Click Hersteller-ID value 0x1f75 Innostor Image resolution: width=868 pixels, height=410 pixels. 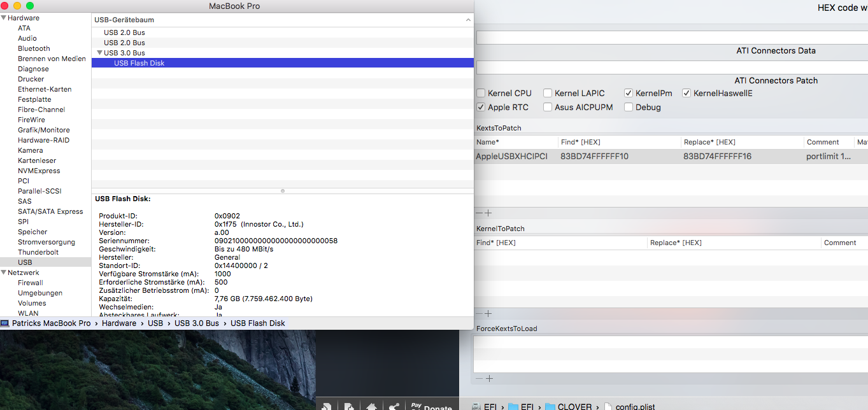[x=259, y=224]
